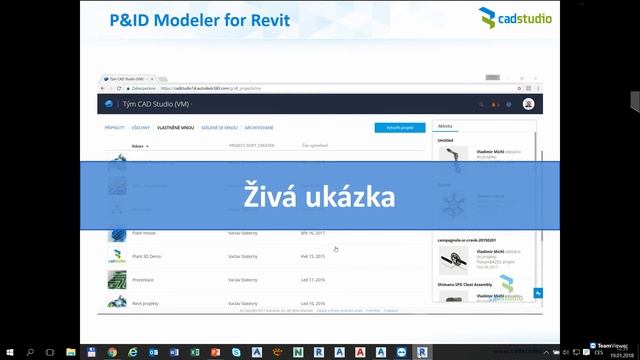Click the date 'Led 16, 2016'
The height and width of the screenshot is (360, 640).
click(313, 304)
